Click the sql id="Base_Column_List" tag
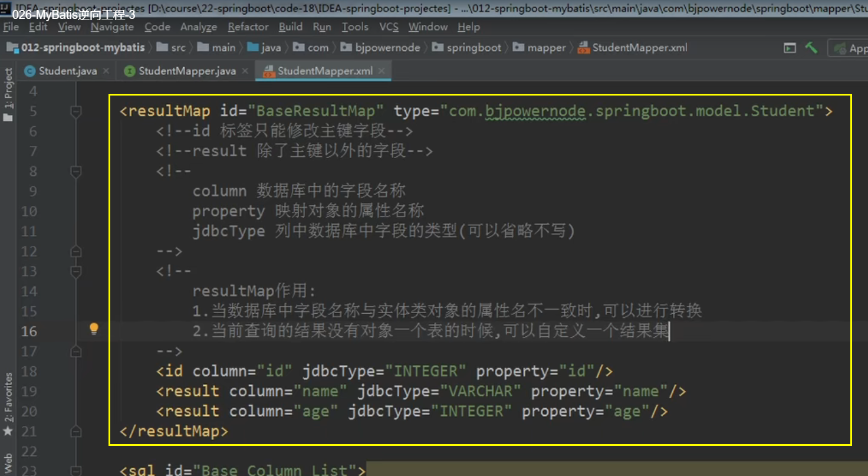This screenshot has width=868, height=476. coord(242,470)
